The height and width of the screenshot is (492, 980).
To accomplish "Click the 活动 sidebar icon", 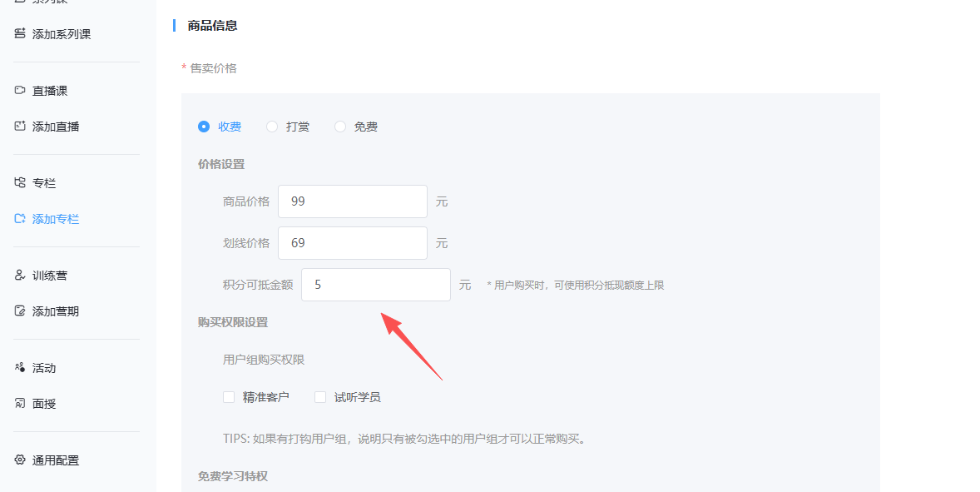I will (20, 368).
